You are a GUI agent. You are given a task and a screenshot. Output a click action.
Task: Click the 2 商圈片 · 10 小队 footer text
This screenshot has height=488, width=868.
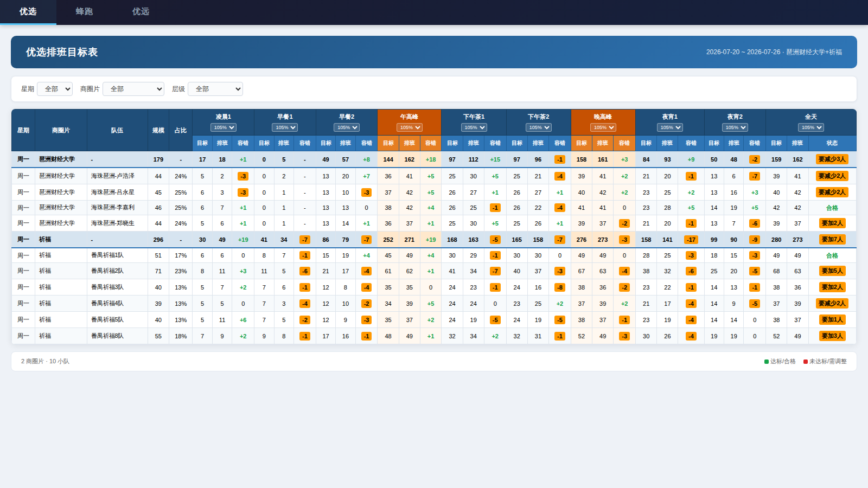pyautogui.click(x=45, y=362)
